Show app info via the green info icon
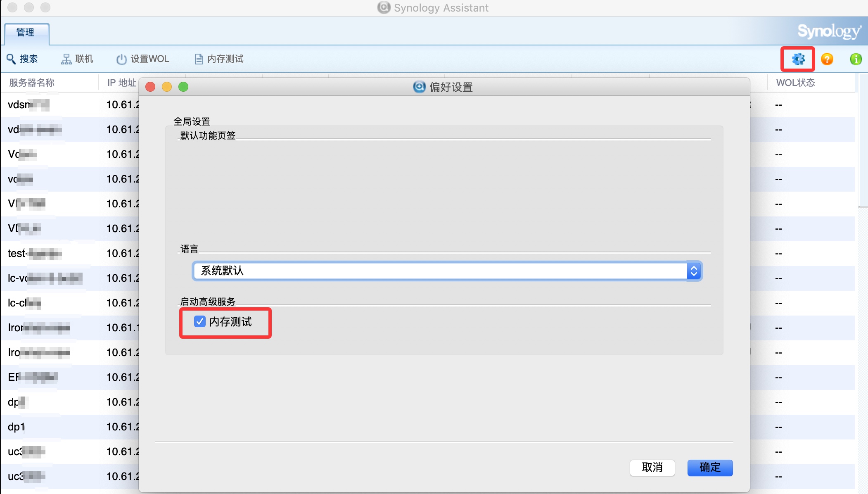Screen dimensions: 868x494 (x=856, y=59)
